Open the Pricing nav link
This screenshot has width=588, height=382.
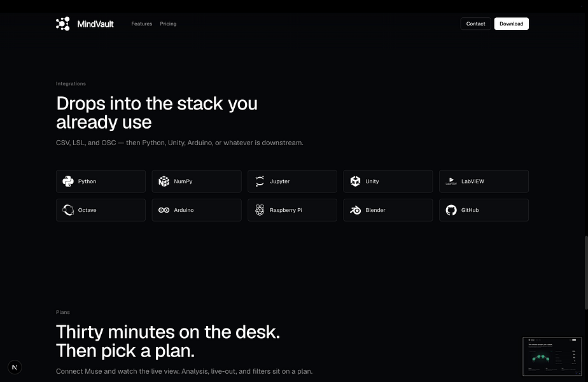(x=168, y=24)
